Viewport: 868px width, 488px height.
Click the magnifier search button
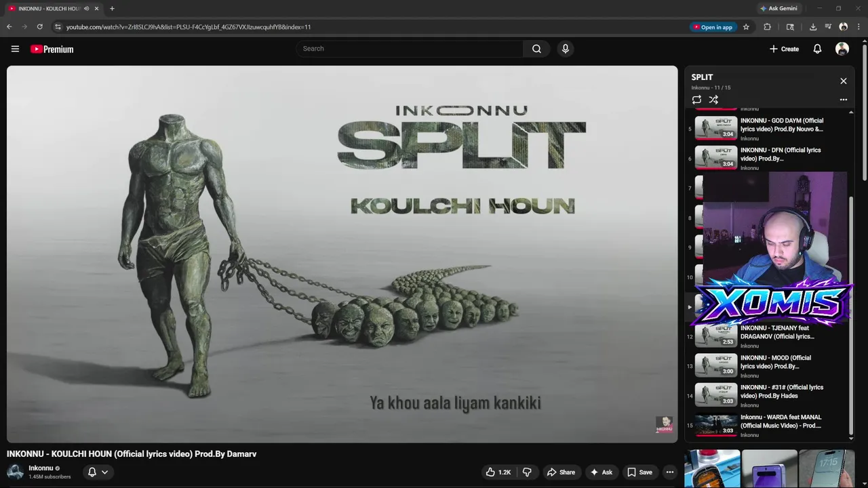pos(536,49)
